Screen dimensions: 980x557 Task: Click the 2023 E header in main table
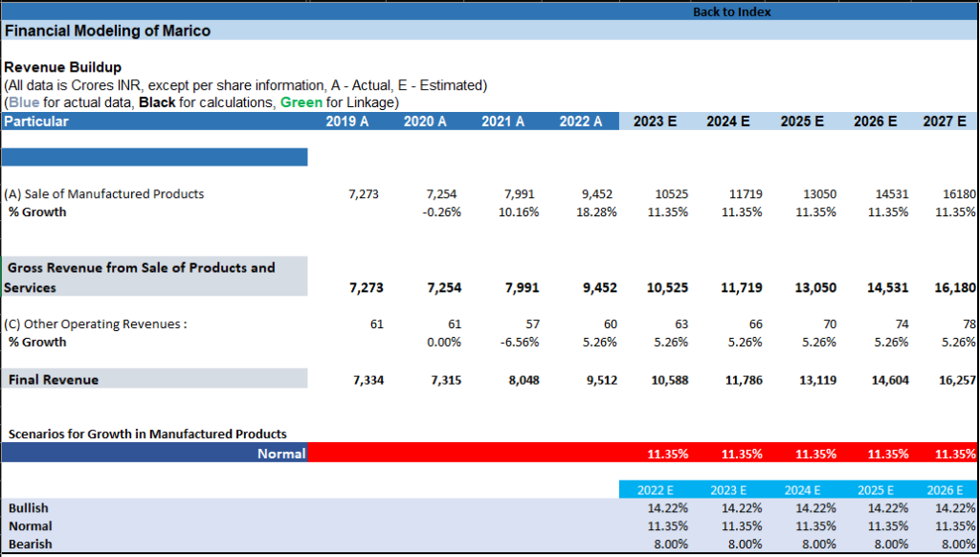coord(655,122)
